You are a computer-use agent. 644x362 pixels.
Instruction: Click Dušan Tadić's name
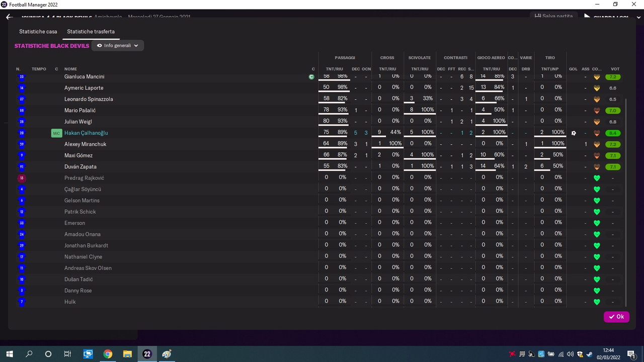tap(78, 279)
